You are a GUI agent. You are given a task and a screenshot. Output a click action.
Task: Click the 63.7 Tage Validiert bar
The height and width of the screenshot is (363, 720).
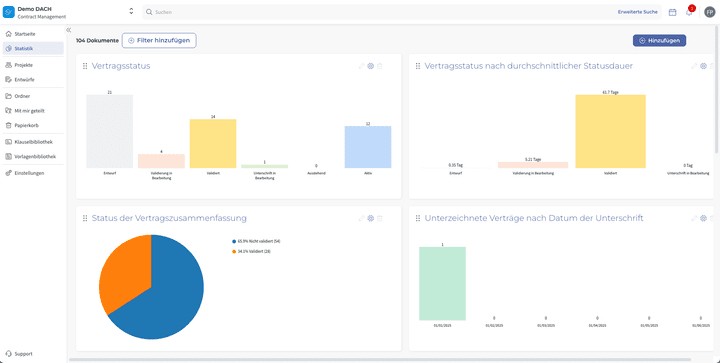click(610, 131)
